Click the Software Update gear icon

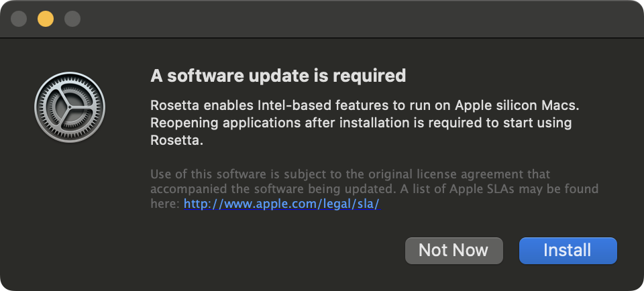[70, 107]
